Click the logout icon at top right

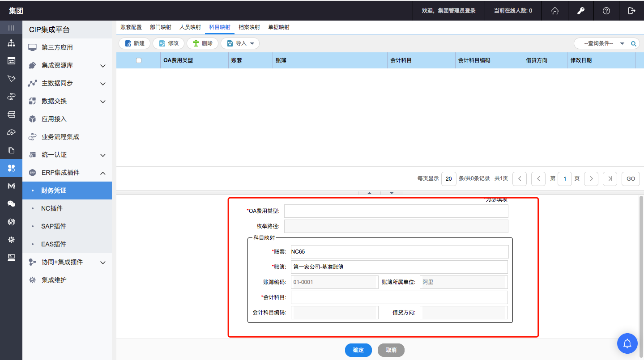click(x=631, y=11)
